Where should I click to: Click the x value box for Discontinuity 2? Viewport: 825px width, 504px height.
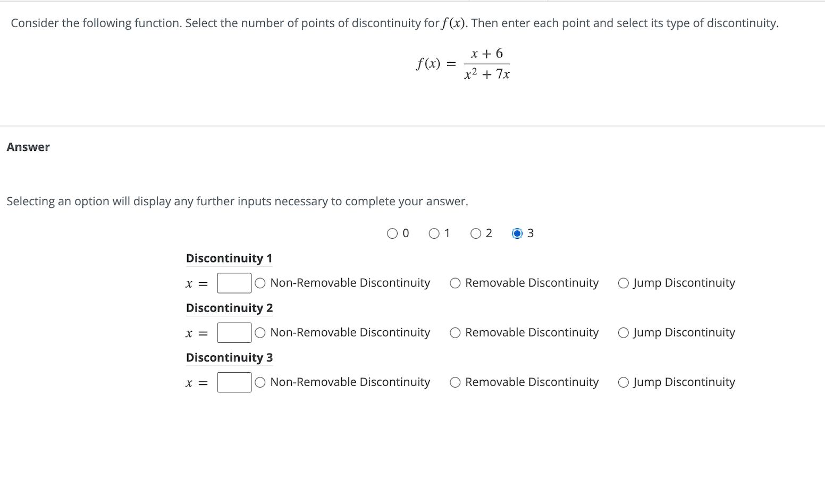click(234, 332)
